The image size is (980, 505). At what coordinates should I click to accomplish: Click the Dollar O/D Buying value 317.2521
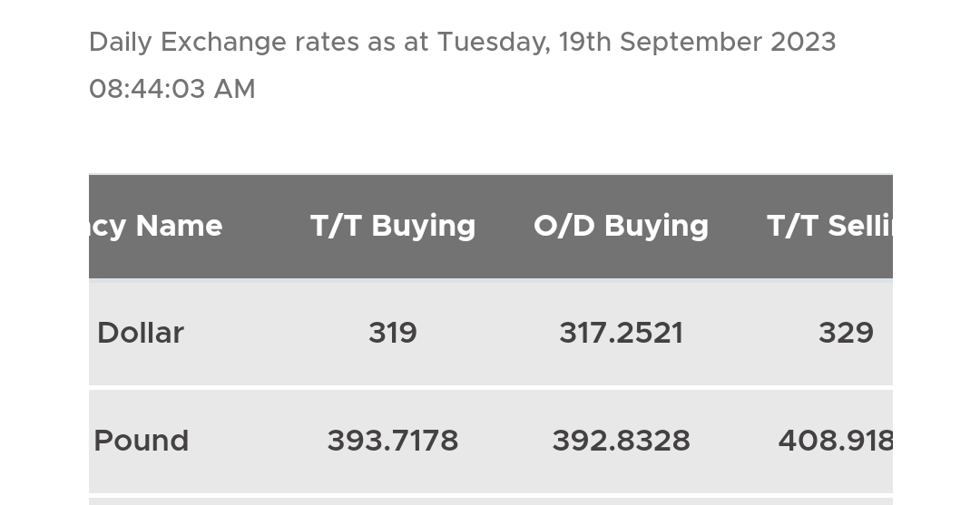[x=621, y=333]
